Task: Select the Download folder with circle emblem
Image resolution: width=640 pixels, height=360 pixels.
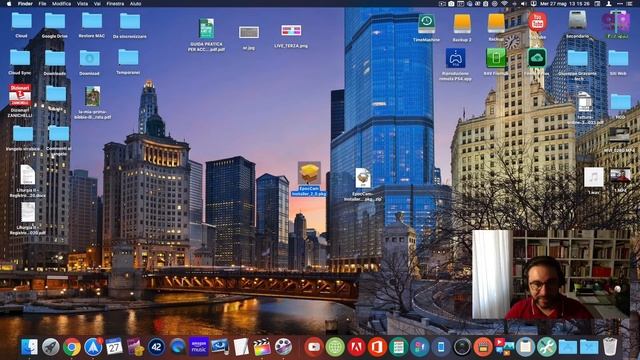Action: (x=89, y=58)
